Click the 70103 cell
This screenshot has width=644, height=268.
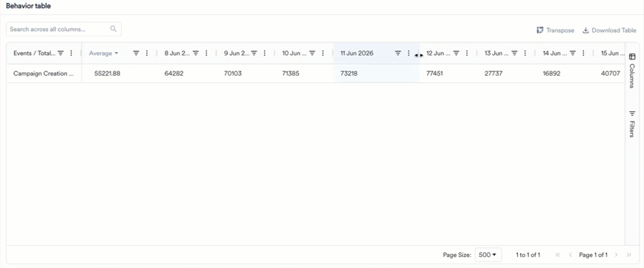233,73
